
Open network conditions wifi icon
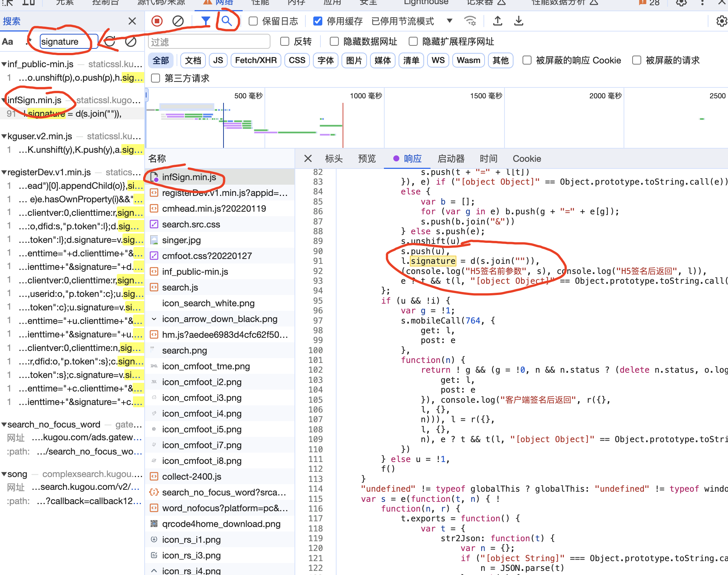pyautogui.click(x=470, y=21)
